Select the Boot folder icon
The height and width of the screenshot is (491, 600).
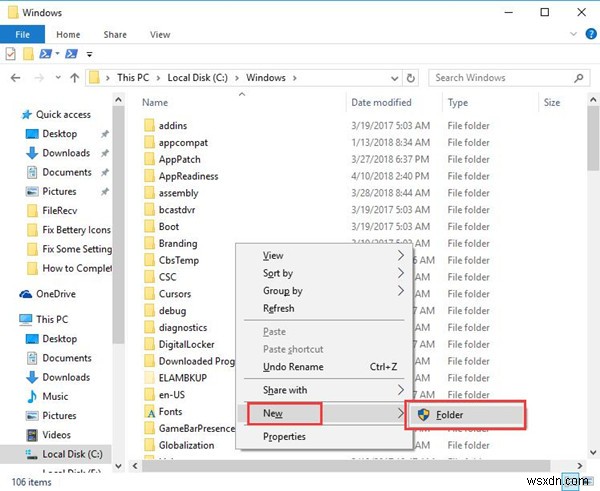(149, 227)
